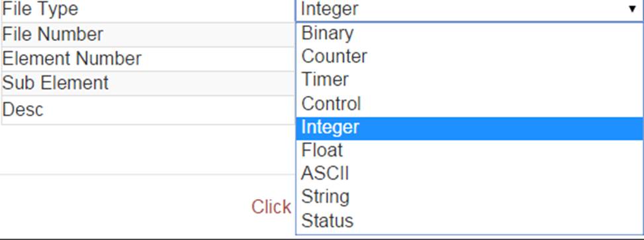
Task: Open the File Type combo box showing Integer
Action: click(x=469, y=10)
